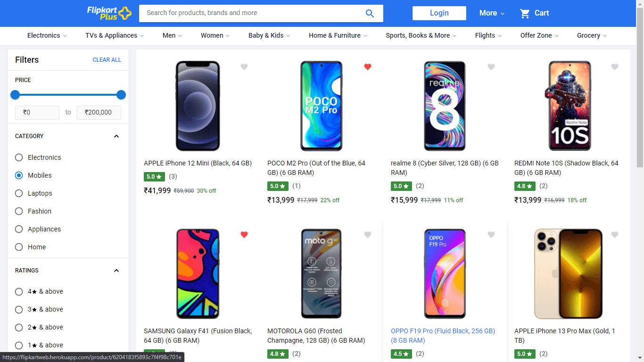The width and height of the screenshot is (644, 362).
Task: Select 4 stars & above rating
Action: pyautogui.click(x=19, y=291)
